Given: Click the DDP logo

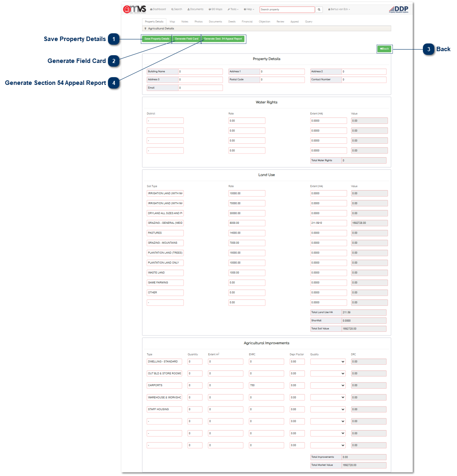Looking at the screenshot, I should pos(399,9).
